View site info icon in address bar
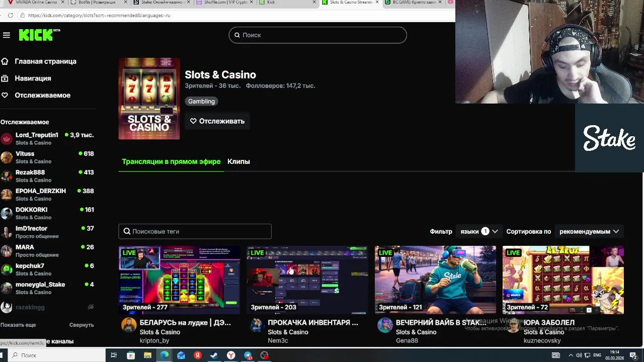 (x=22, y=15)
